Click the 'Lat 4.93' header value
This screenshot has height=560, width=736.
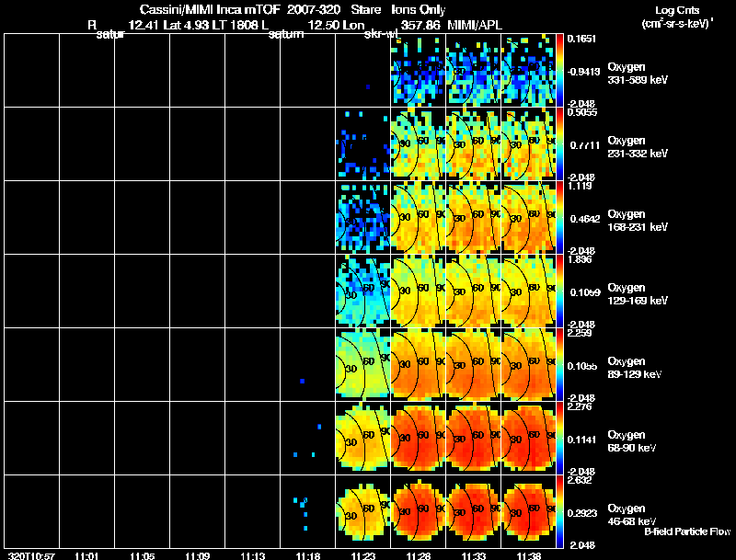(x=187, y=25)
